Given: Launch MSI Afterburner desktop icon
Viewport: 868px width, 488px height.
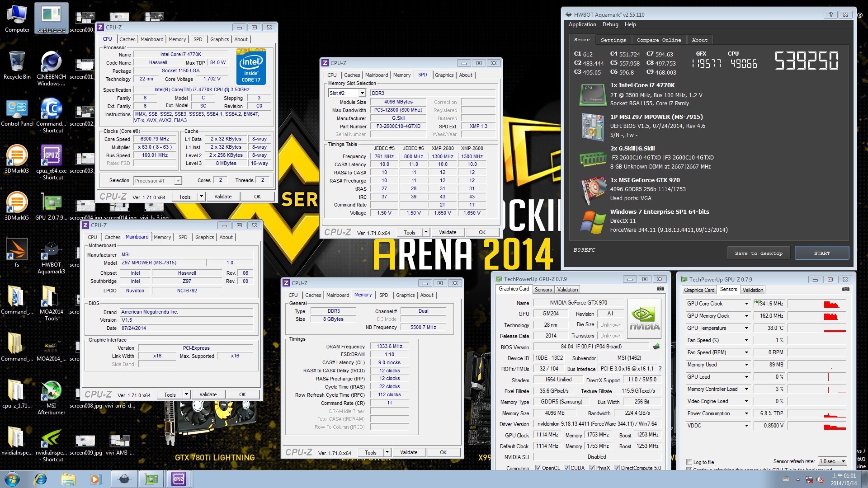Looking at the screenshot, I should (51, 397).
